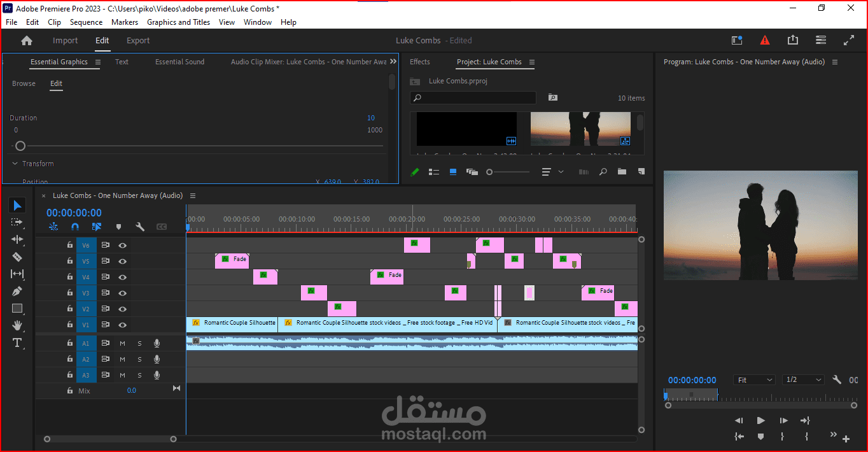868x452 pixels.
Task: Toggle Linked Selection in timeline
Action: (97, 227)
